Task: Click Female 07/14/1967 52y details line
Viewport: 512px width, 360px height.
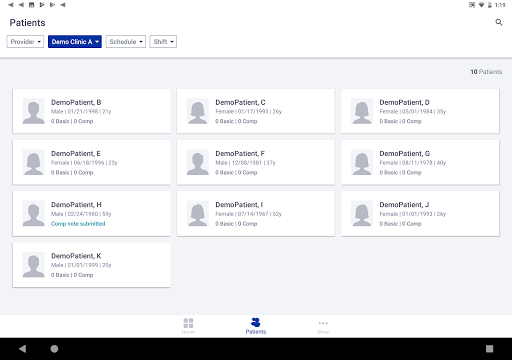Action: (248, 214)
